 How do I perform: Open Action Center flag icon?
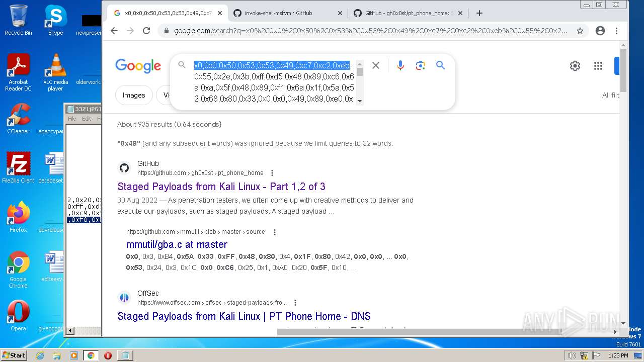pyautogui.click(x=596, y=355)
